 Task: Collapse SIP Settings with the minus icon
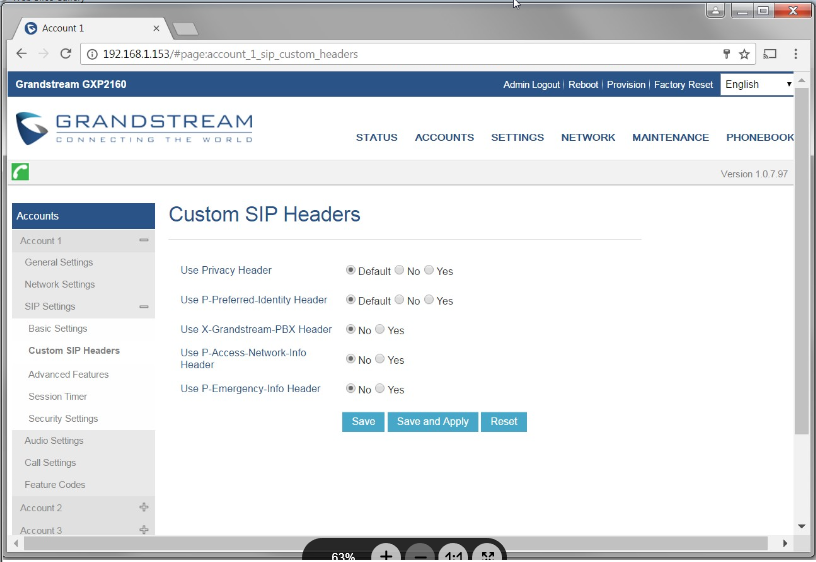coord(144,306)
